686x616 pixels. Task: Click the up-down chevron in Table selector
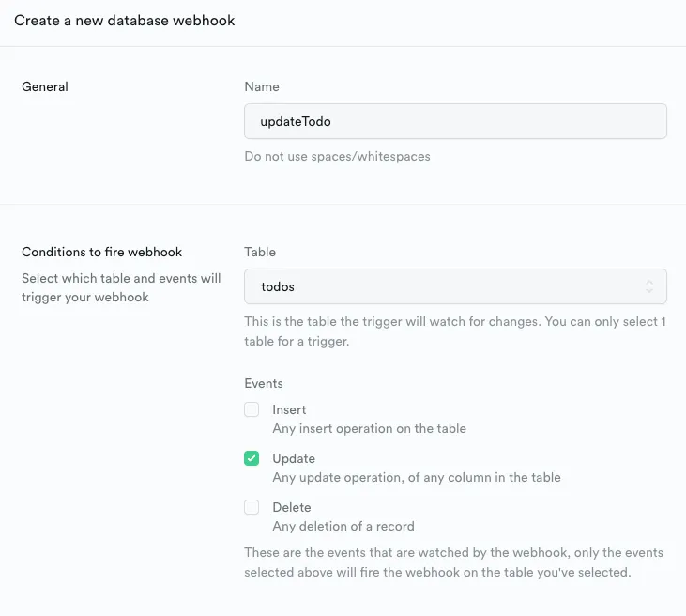click(649, 286)
